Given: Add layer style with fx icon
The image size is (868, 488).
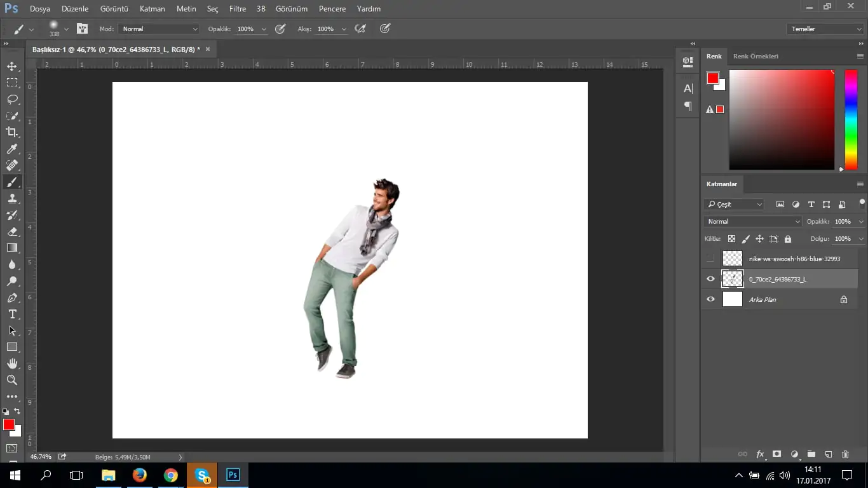Looking at the screenshot, I should (x=760, y=454).
